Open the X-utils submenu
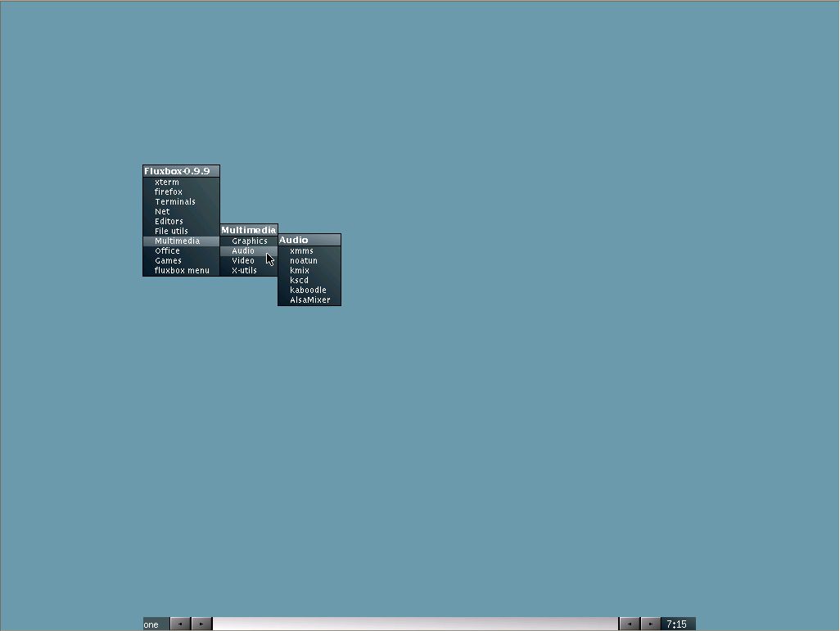 tap(249, 271)
